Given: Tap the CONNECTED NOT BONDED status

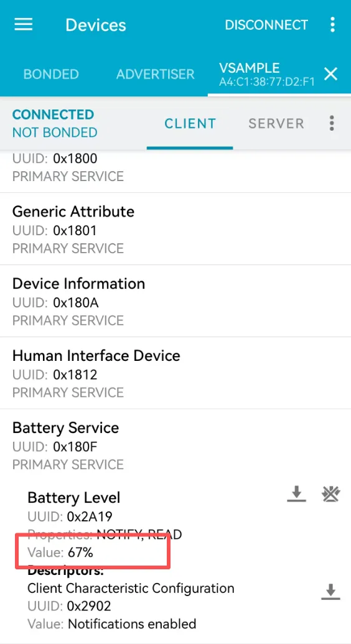Looking at the screenshot, I should (55, 123).
